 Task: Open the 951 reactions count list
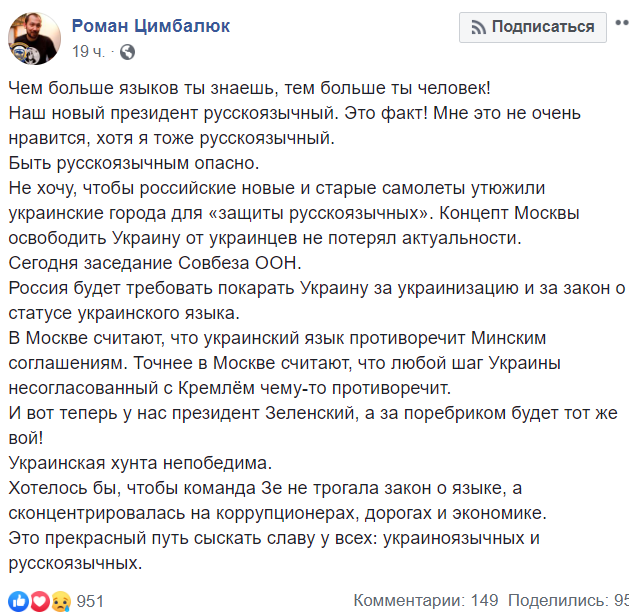90,601
